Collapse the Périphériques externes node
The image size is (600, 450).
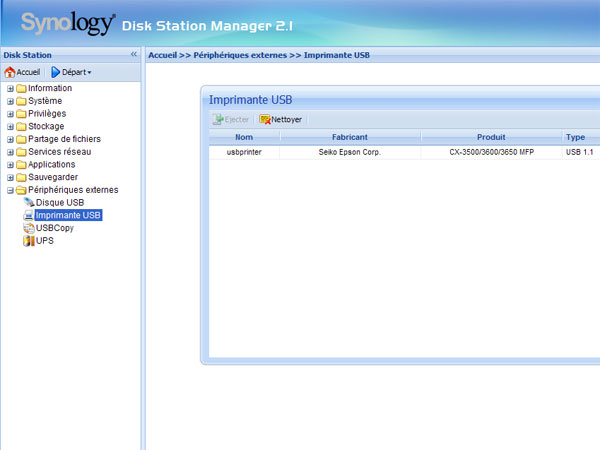(x=10, y=190)
